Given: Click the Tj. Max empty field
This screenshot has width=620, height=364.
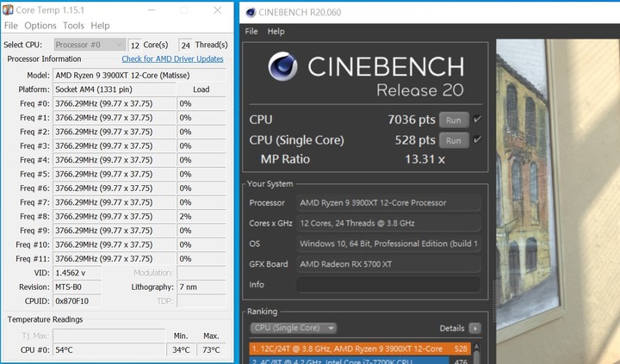Looking at the screenshot, I should pyautogui.click(x=109, y=336).
